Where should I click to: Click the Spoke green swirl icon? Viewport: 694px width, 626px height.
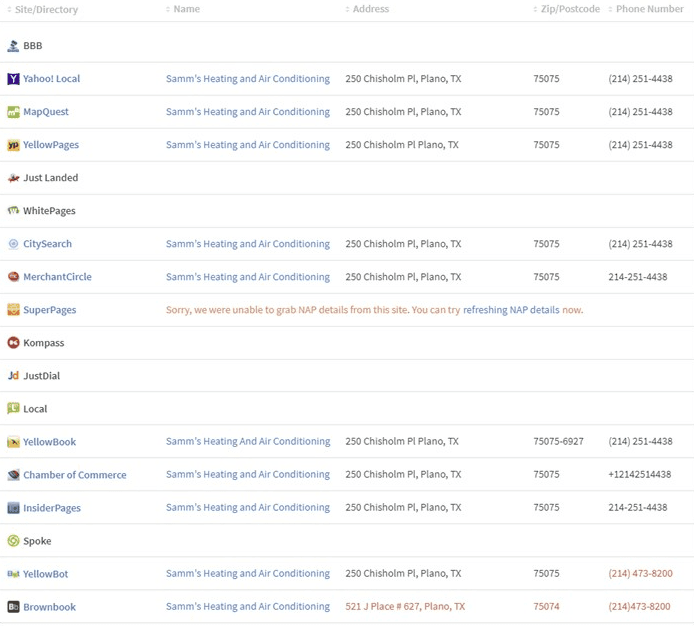tap(13, 541)
